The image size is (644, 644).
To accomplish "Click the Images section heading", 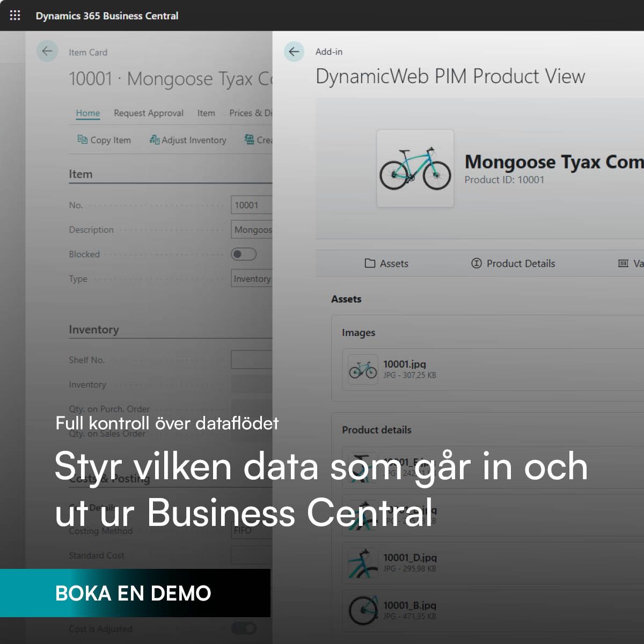I will 358,333.
